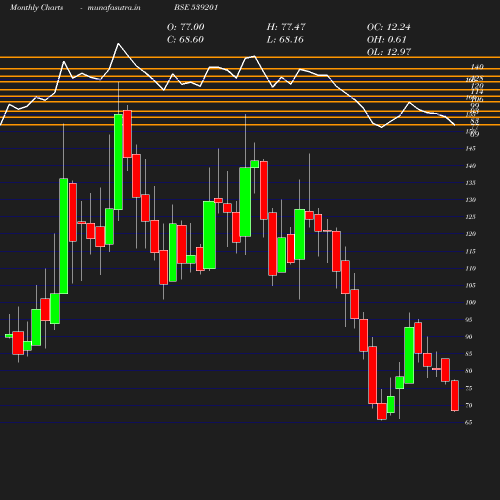Select the low value 'L: 68.16'
Viewport: 500px width, 500px height.
285,39
